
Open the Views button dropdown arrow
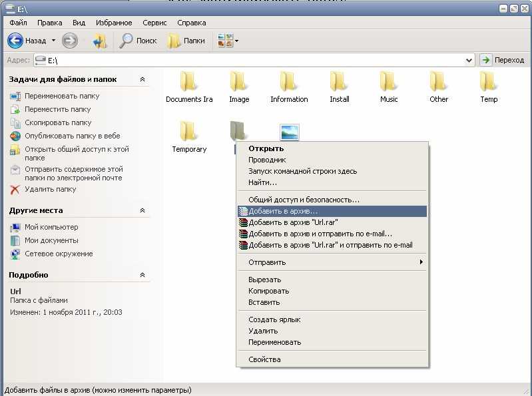[236, 41]
